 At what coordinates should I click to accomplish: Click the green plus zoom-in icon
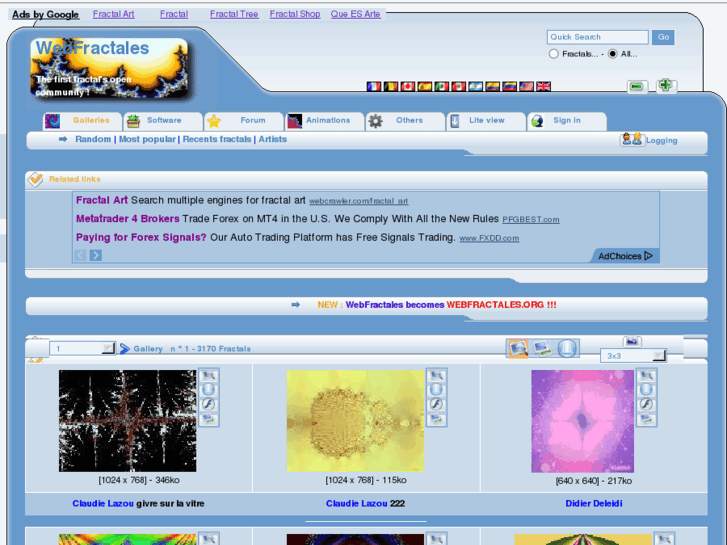click(666, 86)
